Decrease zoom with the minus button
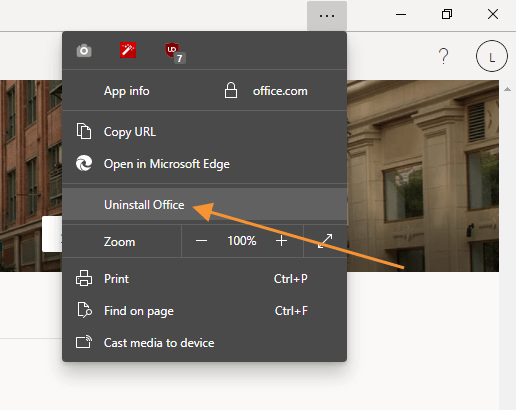 (x=201, y=241)
